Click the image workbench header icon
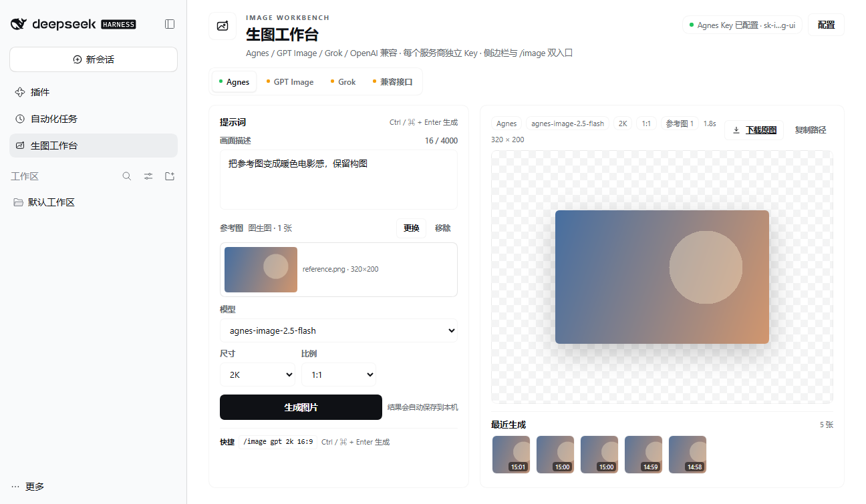 223,26
